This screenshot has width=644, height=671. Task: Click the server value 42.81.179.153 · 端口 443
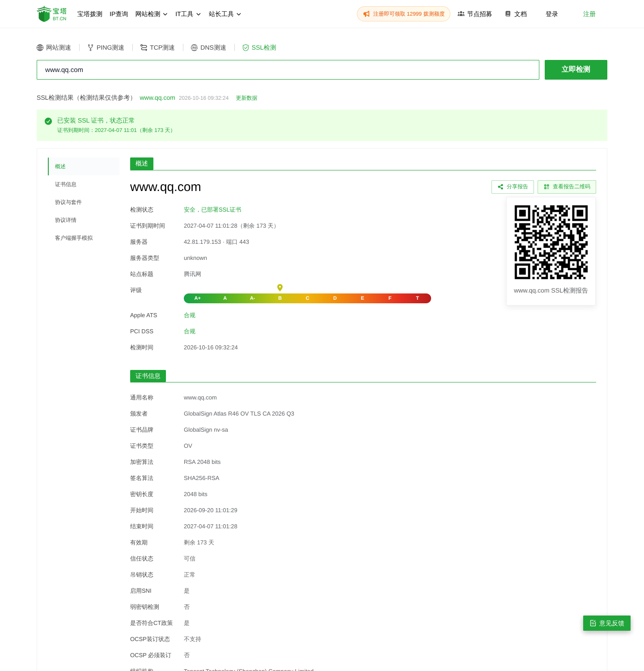216,242
